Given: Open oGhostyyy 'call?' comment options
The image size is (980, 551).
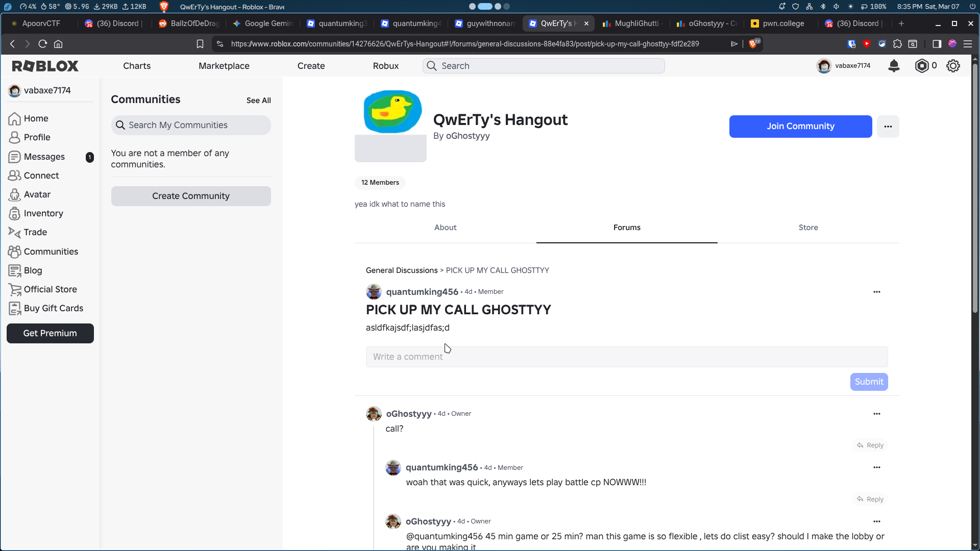Looking at the screenshot, I should click(x=876, y=414).
